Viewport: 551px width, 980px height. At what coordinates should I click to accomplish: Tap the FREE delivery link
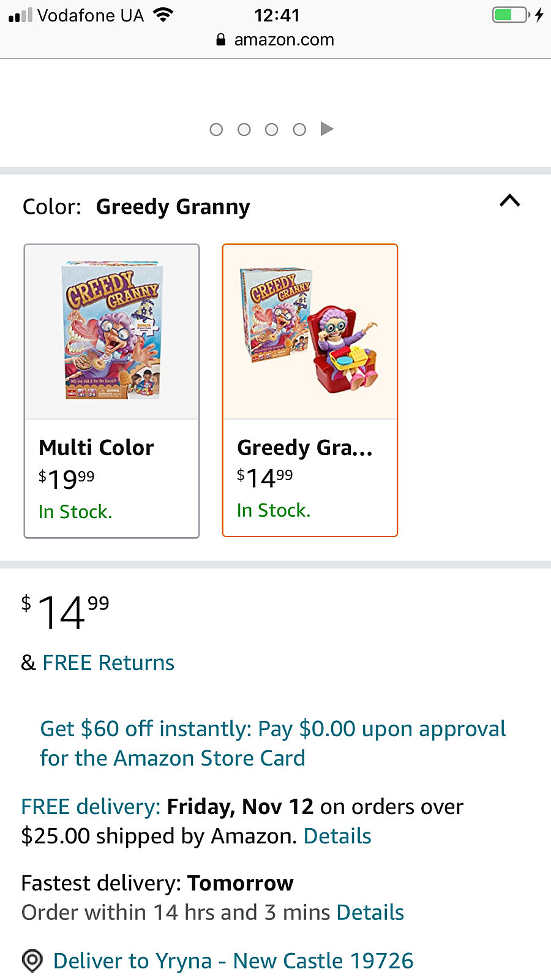coord(91,807)
